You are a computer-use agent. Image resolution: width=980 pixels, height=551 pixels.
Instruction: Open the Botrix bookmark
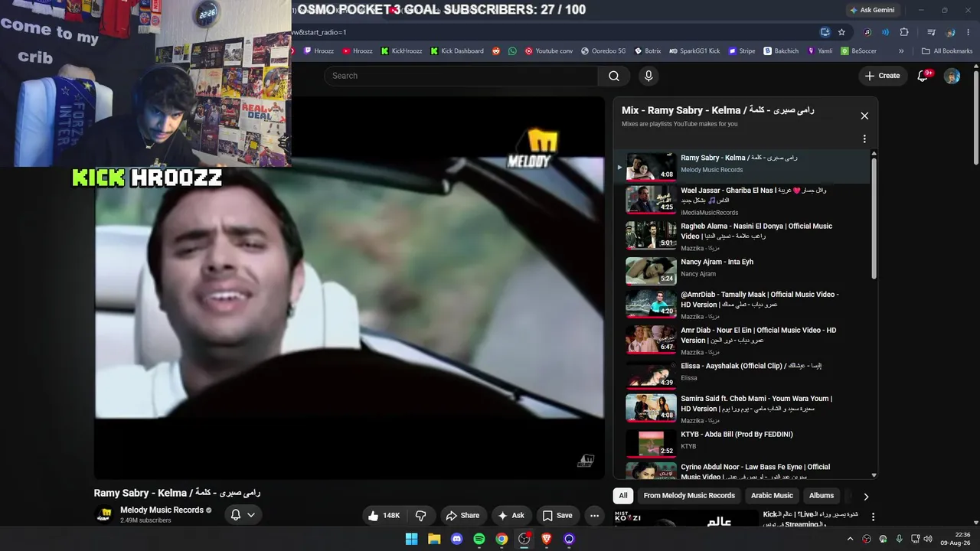[x=647, y=51]
